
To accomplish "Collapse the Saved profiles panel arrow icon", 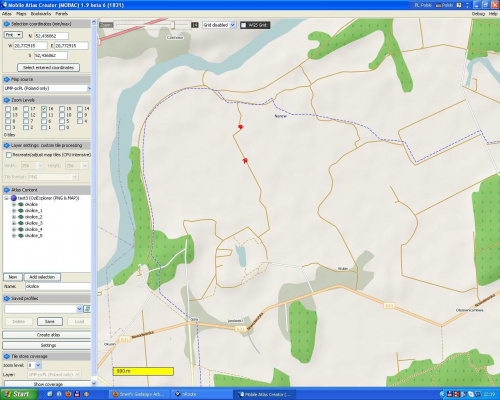I will tap(6, 298).
